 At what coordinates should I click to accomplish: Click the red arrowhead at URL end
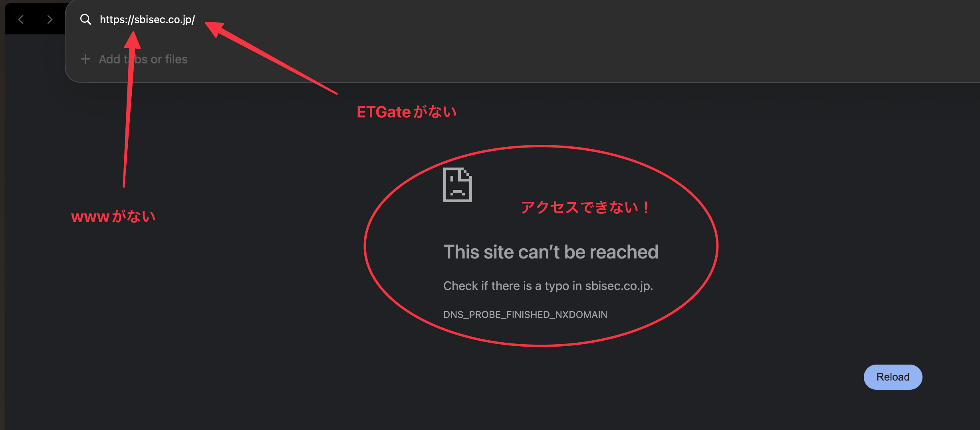tap(214, 28)
